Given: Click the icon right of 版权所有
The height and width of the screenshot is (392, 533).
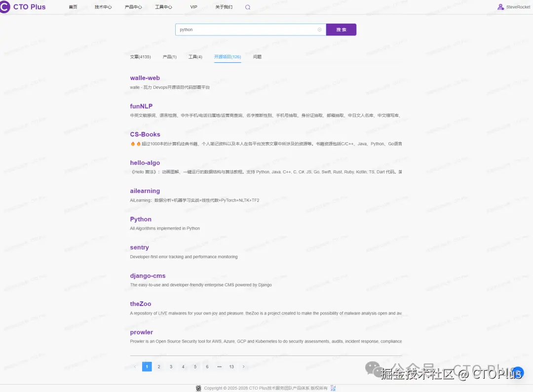Looking at the screenshot, I should (333, 388).
